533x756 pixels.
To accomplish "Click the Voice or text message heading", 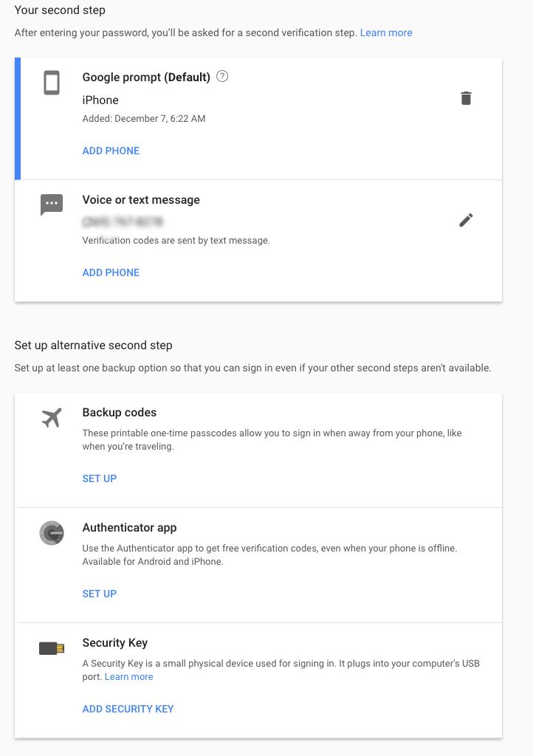I will 141,200.
